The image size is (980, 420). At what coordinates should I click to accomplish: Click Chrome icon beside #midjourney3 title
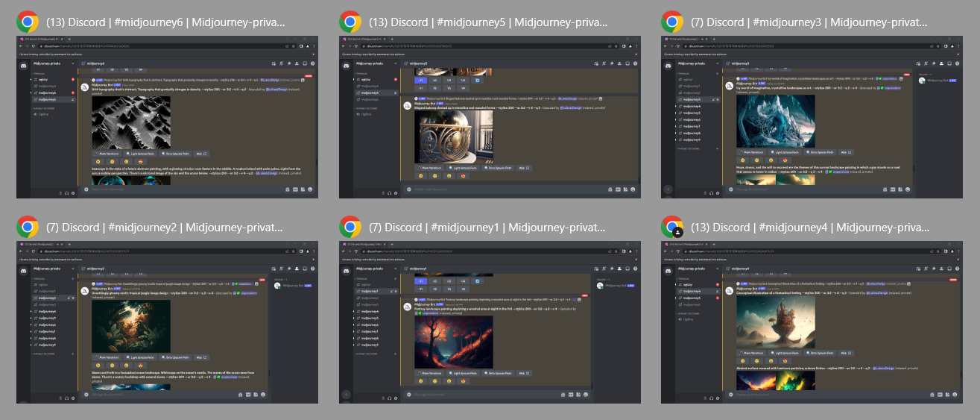click(673, 22)
